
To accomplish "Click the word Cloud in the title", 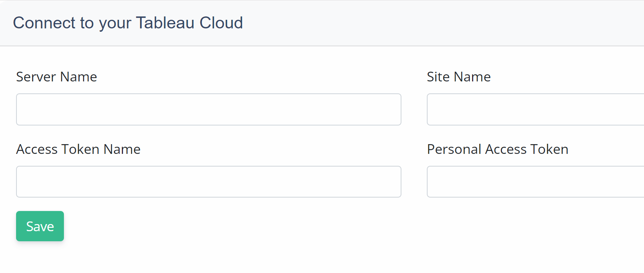I will coord(221,23).
